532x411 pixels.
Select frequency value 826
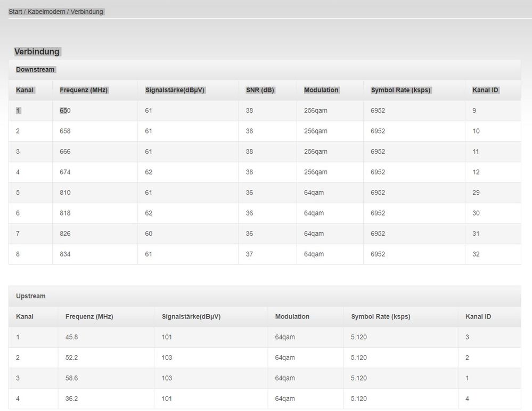click(65, 234)
